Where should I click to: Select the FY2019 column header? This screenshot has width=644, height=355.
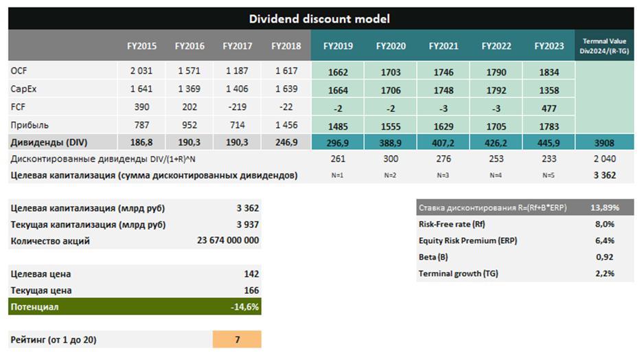pyautogui.click(x=338, y=47)
